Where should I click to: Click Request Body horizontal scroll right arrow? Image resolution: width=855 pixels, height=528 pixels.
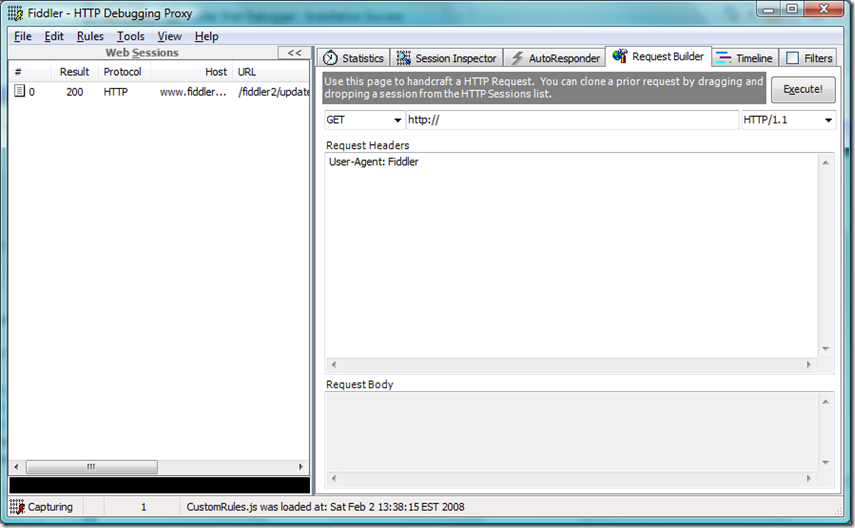(809, 478)
